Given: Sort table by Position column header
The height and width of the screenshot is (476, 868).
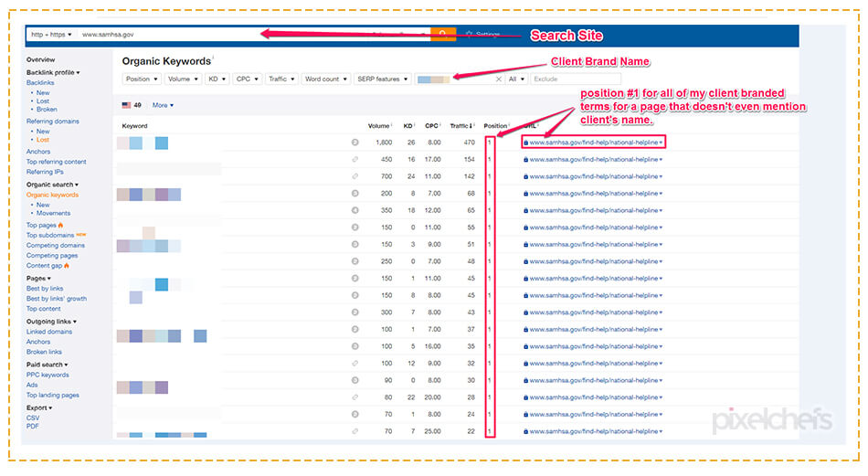Looking at the screenshot, I should [x=495, y=126].
